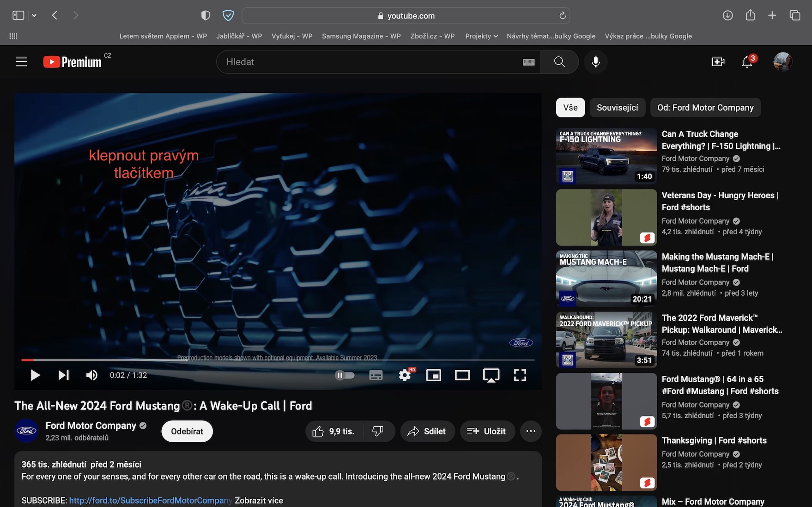The height and width of the screenshot is (507, 812).
Task: Toggle subtitles on the player
Action: (376, 375)
